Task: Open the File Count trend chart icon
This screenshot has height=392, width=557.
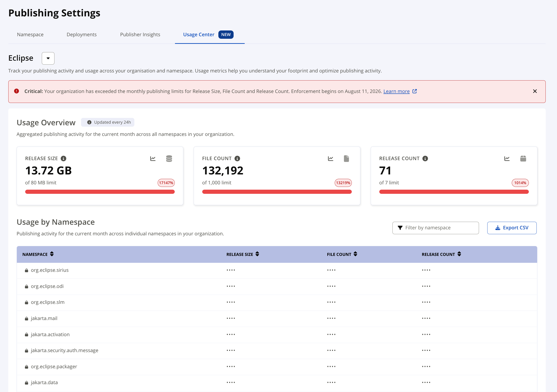Action: [x=330, y=159]
